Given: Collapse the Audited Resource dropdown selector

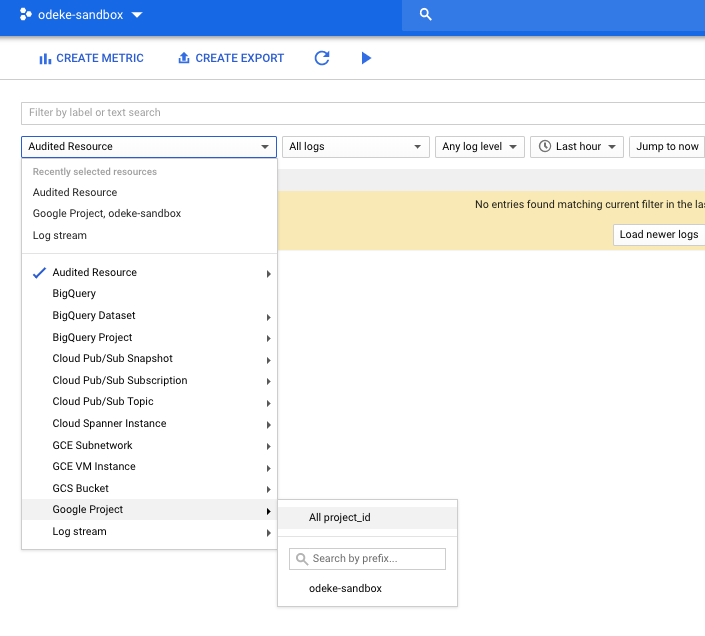Looking at the screenshot, I should click(x=149, y=147).
